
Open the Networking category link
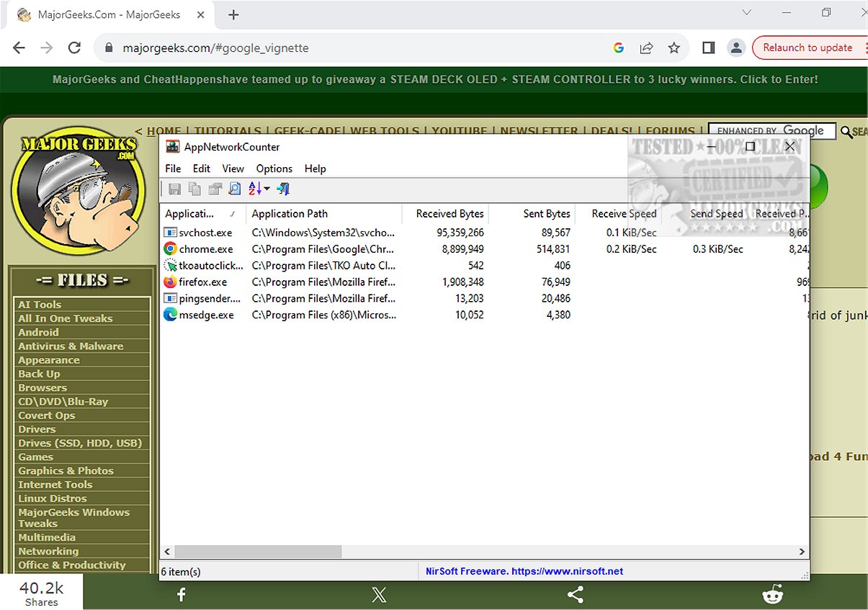click(48, 552)
